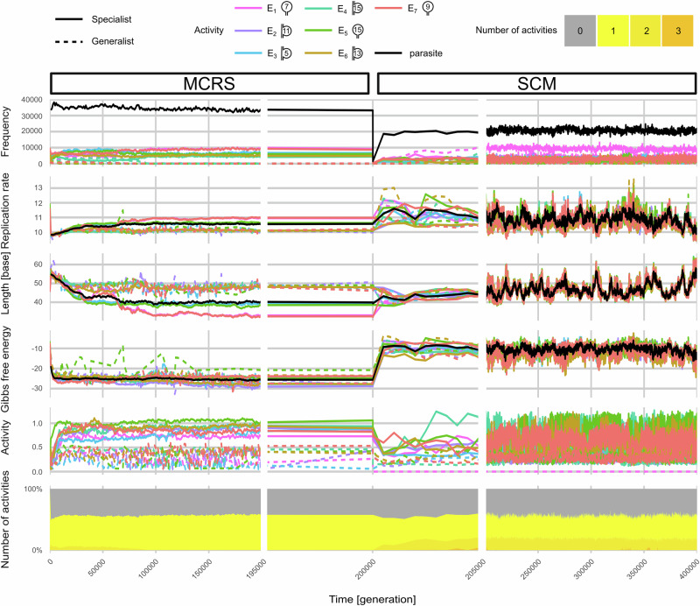Click the teal E4 legend line
The height and width of the screenshot is (606, 700).
[x=318, y=8]
